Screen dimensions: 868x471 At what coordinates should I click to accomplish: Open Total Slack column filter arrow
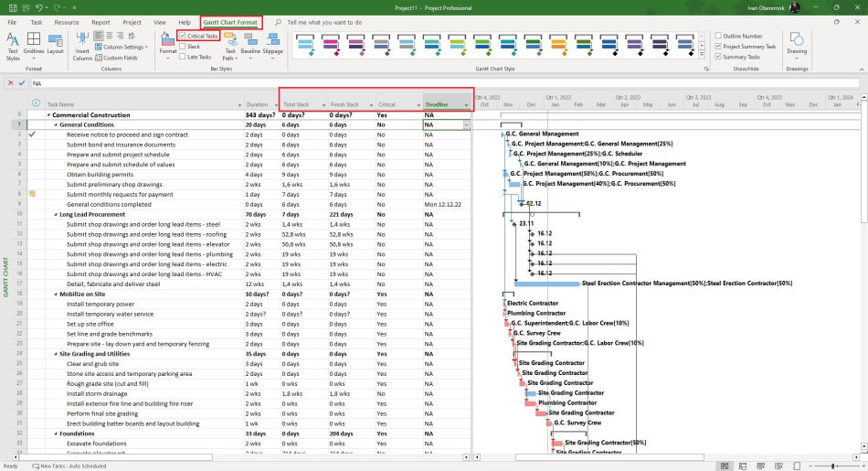pyautogui.click(x=323, y=105)
